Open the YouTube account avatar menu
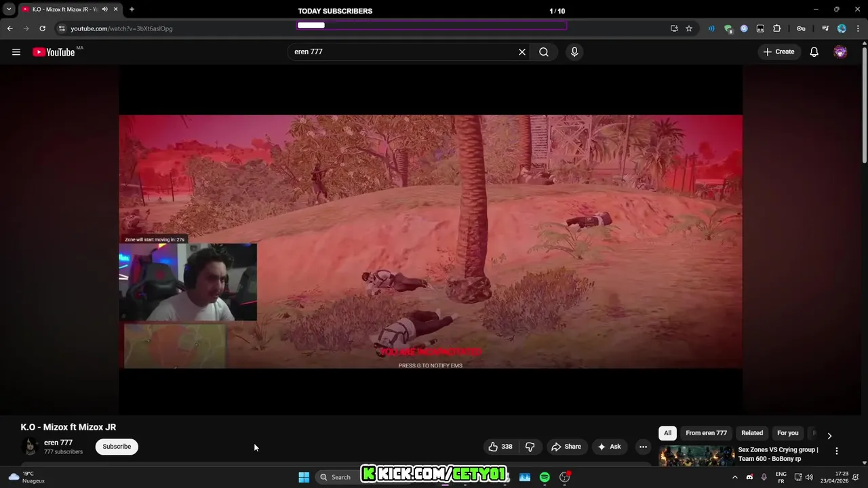Viewport: 868px width, 488px height. tap(840, 52)
